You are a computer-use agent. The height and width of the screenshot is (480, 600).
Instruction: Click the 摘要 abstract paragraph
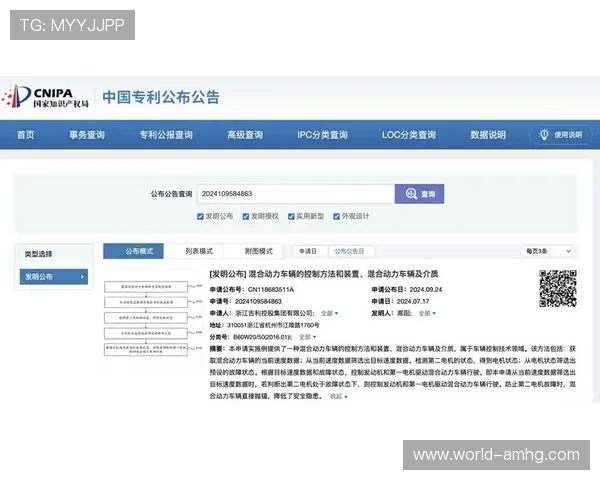coord(393,372)
